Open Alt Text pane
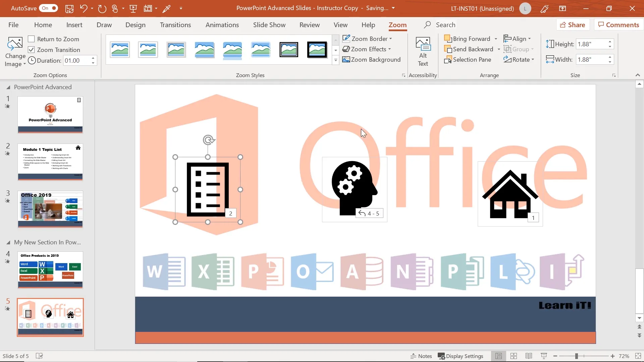This screenshot has height=362, width=644. (423, 52)
